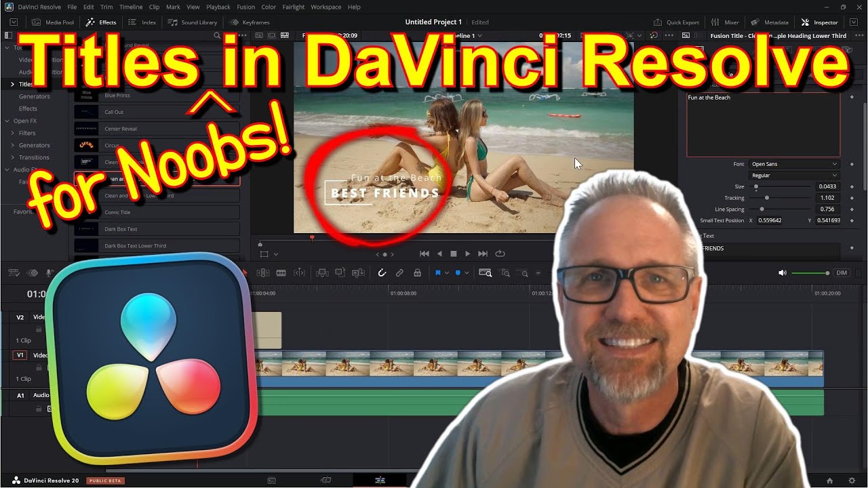Image resolution: width=868 pixels, height=488 pixels.
Task: Jump to last frame transport button
Action: coord(483,253)
